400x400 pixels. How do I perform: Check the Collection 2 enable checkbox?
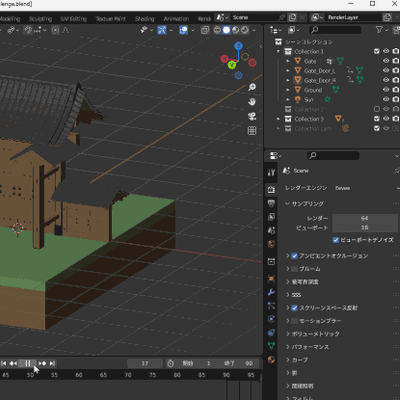[x=377, y=109]
